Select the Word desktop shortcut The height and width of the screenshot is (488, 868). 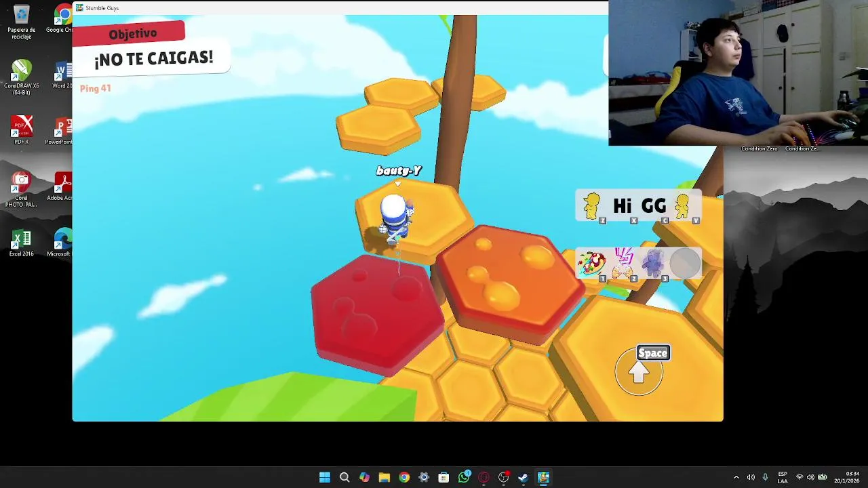62,75
